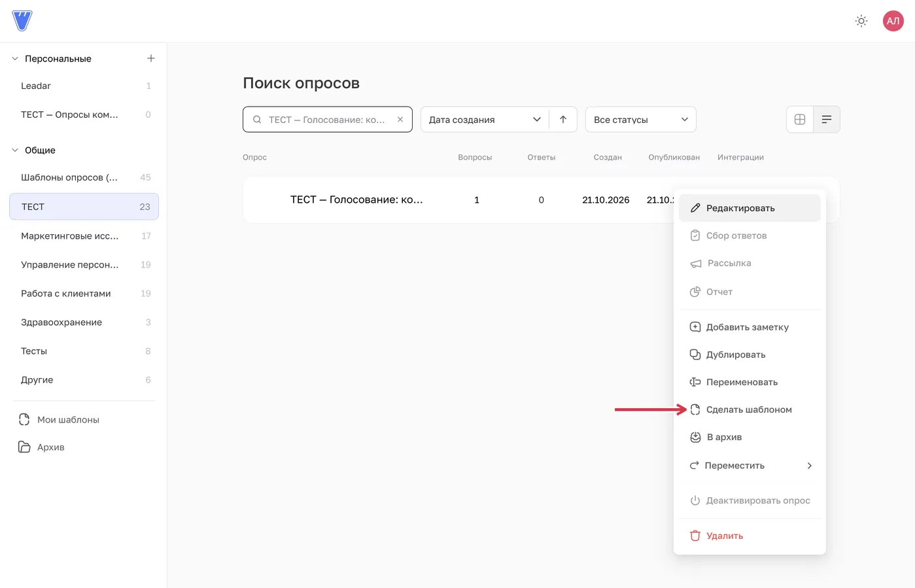Select Сделать шаблоном in context menu
Screen dimensions: 915x588
[x=750, y=409]
